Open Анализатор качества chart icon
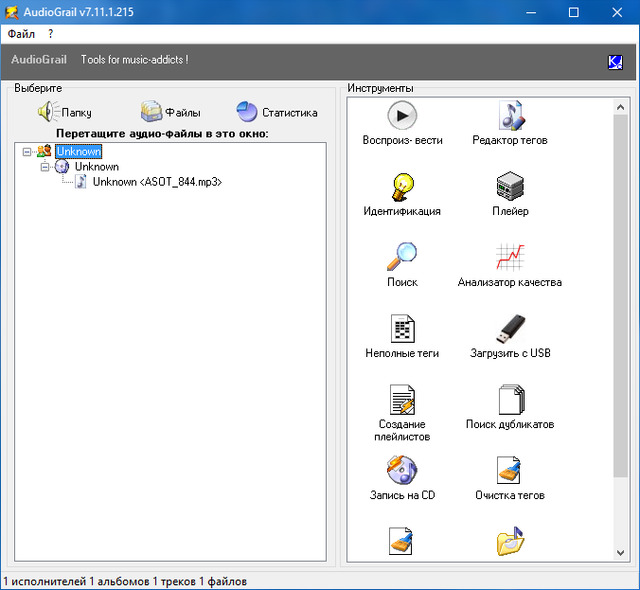This screenshot has height=590, width=640. (x=510, y=258)
